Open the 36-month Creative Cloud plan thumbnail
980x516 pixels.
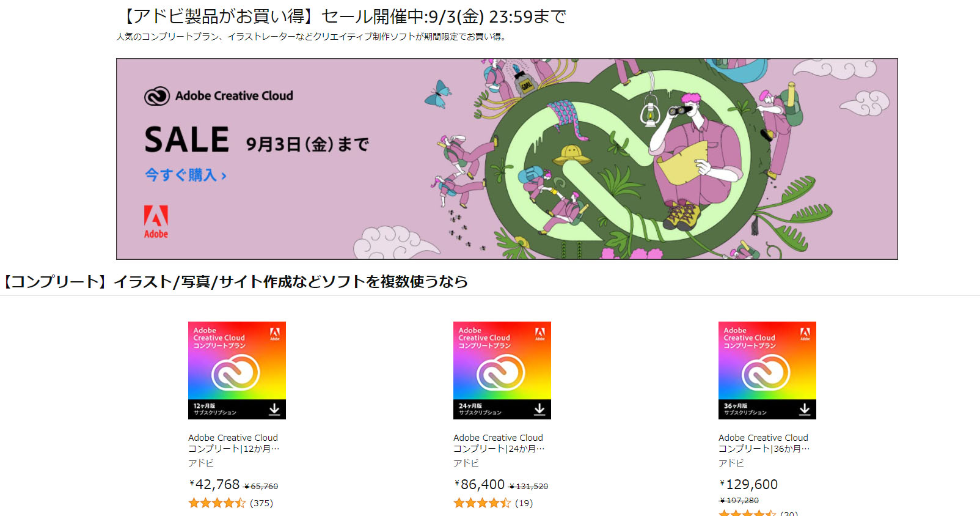[x=767, y=370]
